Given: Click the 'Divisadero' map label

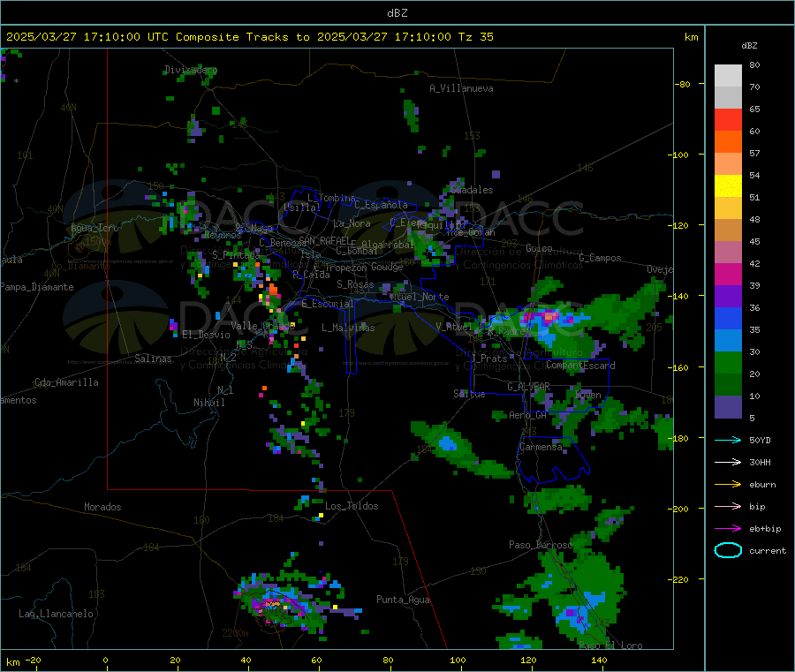Looking at the screenshot, I should click(x=191, y=70).
